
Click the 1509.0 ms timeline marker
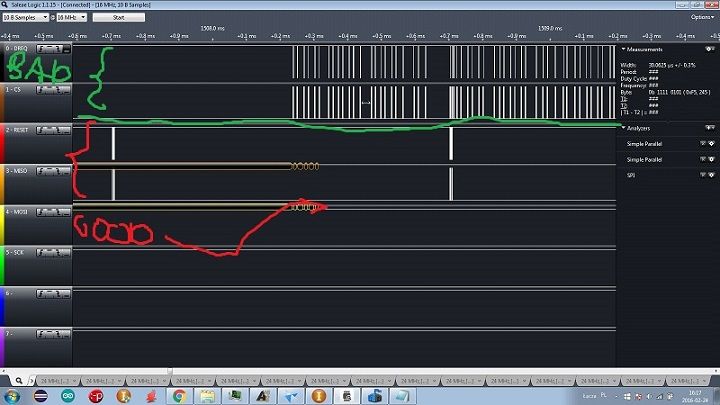click(550, 28)
